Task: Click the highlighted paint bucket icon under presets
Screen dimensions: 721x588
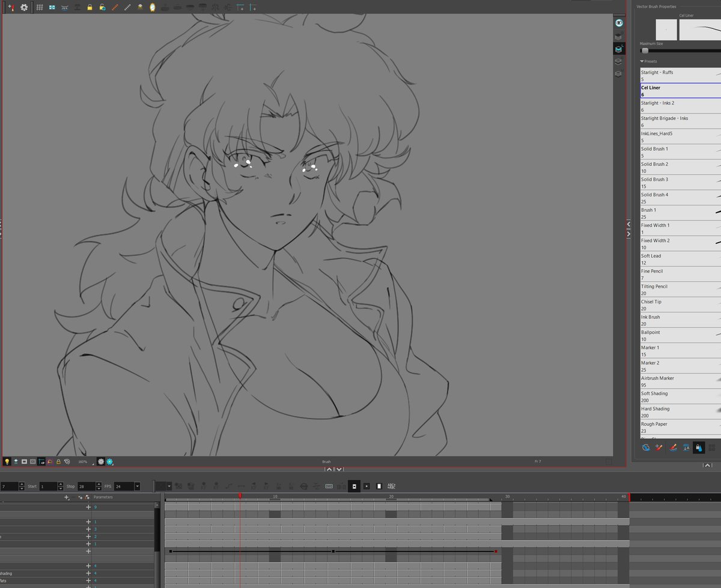Action: pyautogui.click(x=699, y=447)
